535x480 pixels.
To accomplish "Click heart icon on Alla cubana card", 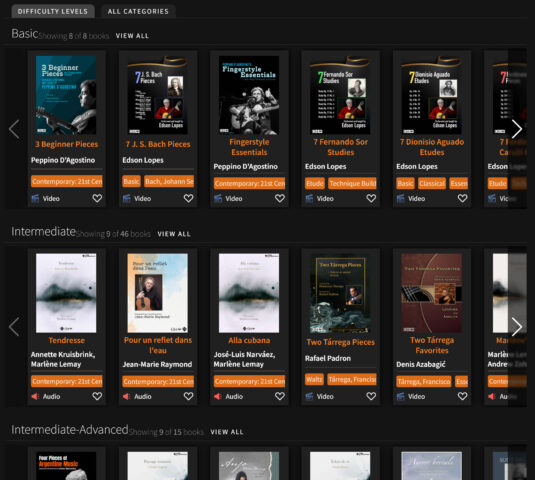I will pos(280,396).
